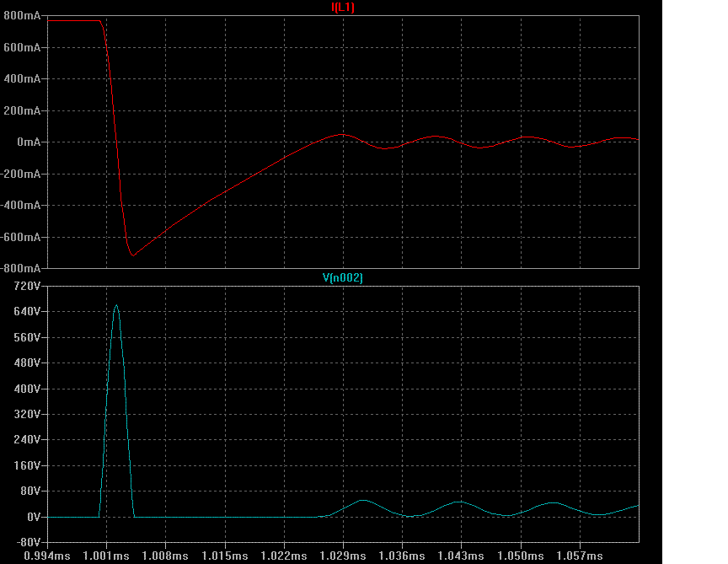Image resolution: width=728 pixels, height=564 pixels.
Task: Click the 1.001ms time label
Action: 106,556
